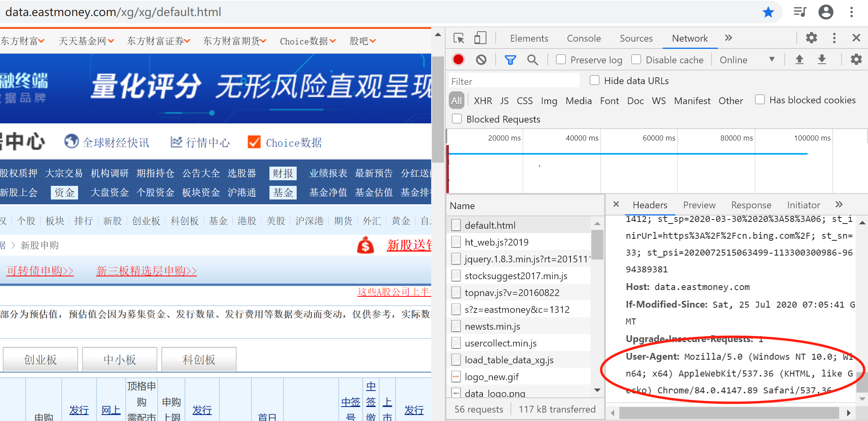Bookmark this page with the star icon
Viewport: 868px width, 421px height.
pos(768,12)
